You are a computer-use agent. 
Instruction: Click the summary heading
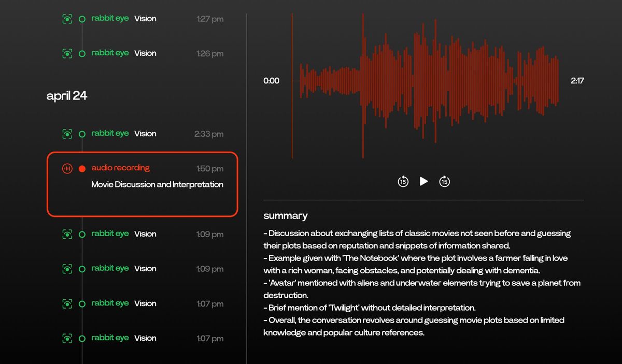285,216
